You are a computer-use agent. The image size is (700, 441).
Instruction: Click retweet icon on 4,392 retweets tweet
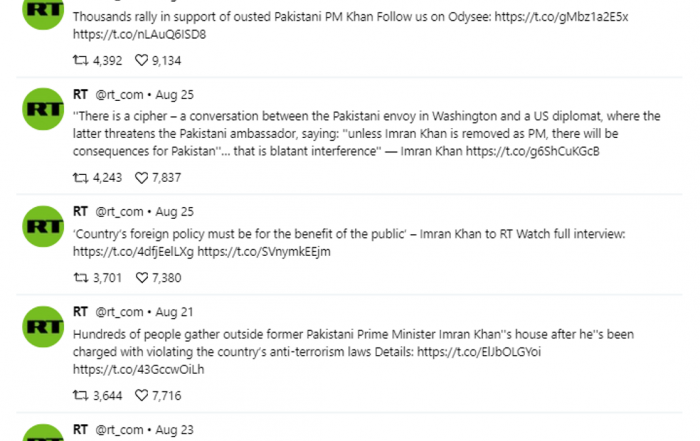pyautogui.click(x=80, y=60)
